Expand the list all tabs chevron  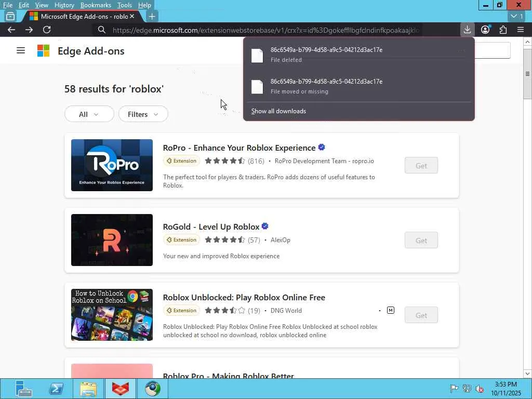(517, 16)
